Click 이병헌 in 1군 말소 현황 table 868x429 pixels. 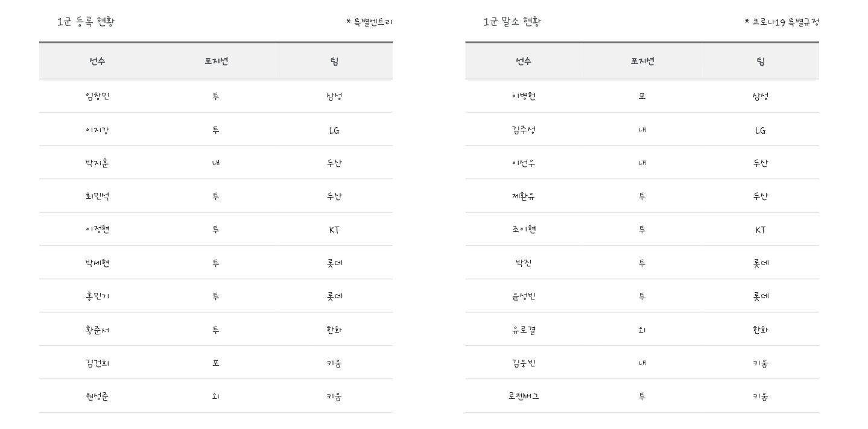coord(523,96)
